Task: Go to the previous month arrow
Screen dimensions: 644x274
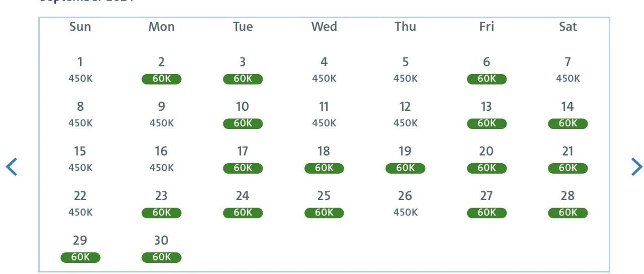Action: point(12,167)
